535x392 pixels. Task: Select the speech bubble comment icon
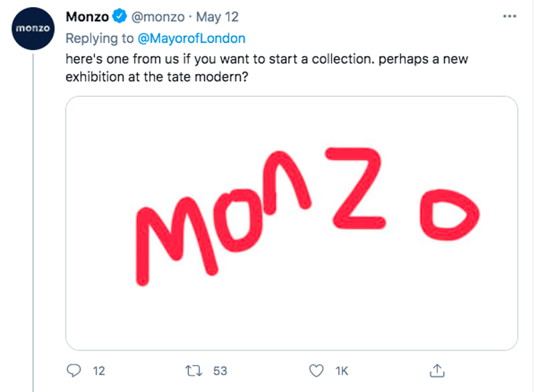[75, 370]
